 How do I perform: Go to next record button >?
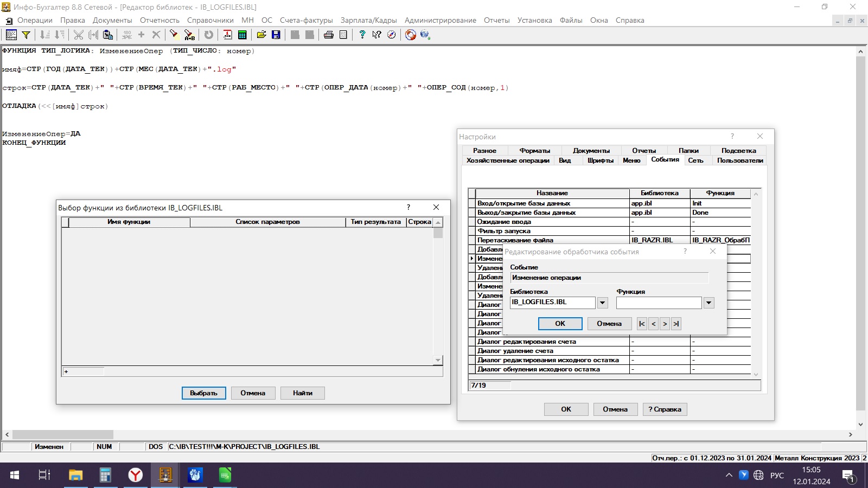click(665, 324)
